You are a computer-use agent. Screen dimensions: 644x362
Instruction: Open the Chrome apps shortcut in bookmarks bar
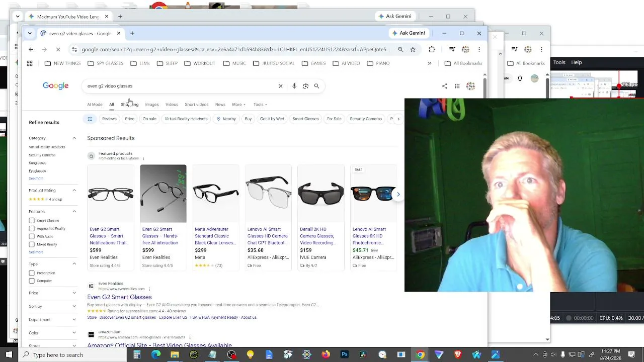tap(30, 63)
